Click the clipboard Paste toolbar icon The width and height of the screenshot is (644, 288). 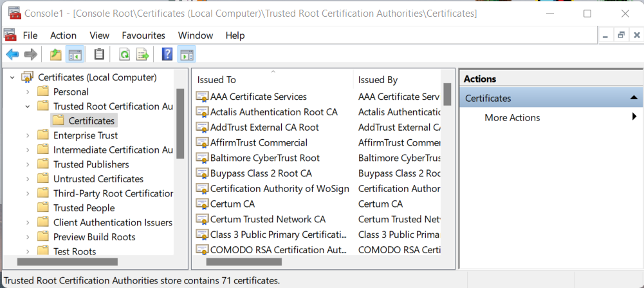[99, 54]
